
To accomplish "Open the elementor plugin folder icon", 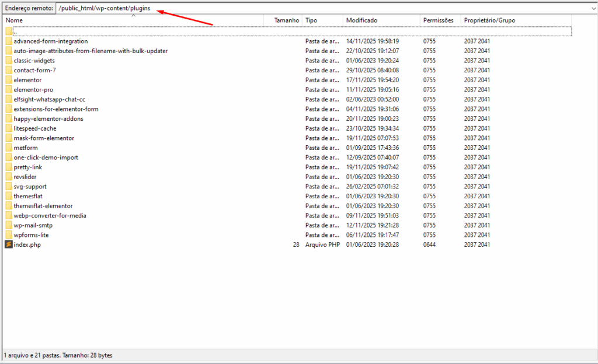I will (x=9, y=80).
